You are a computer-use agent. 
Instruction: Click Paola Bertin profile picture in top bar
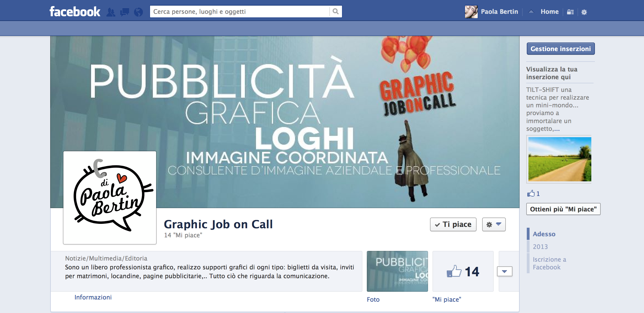[471, 12]
